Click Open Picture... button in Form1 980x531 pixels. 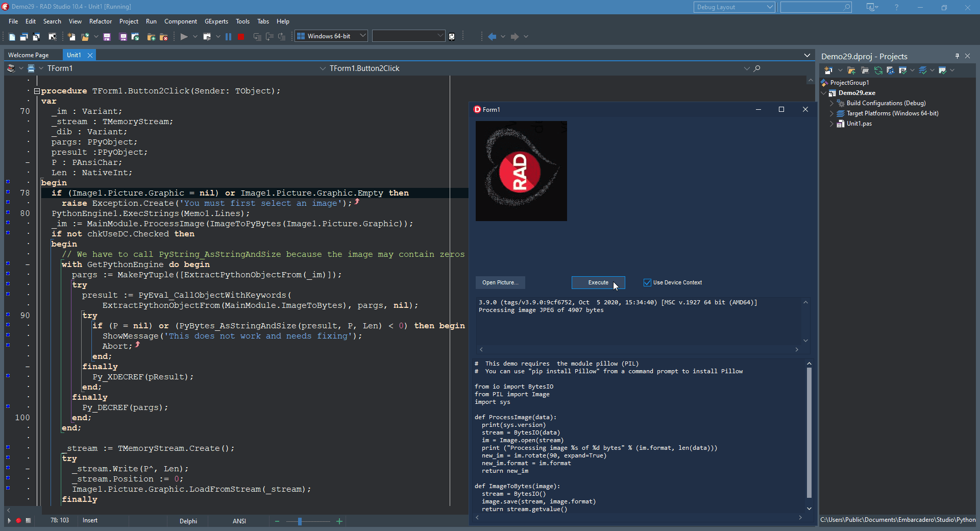[x=500, y=282]
